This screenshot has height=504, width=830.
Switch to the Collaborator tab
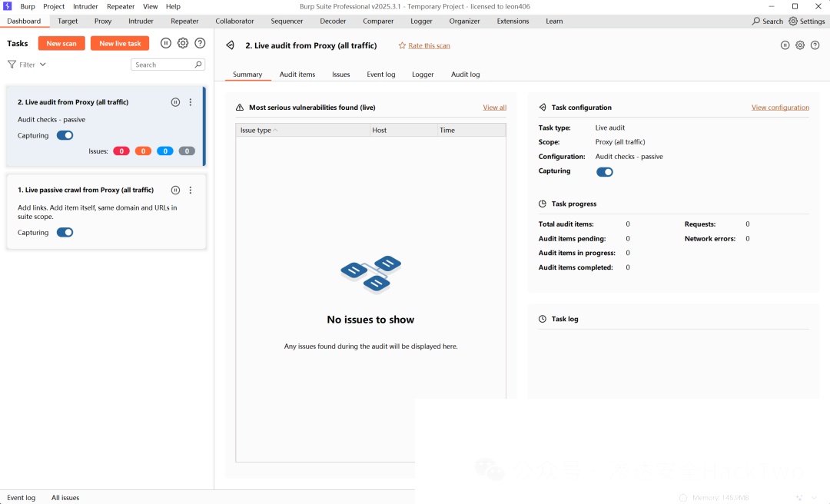(x=234, y=22)
